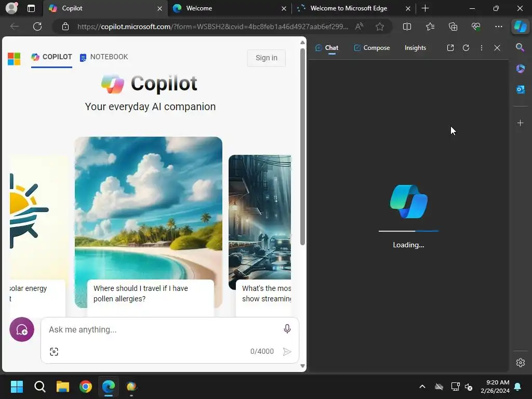Click the Sign in button

pos(267,58)
